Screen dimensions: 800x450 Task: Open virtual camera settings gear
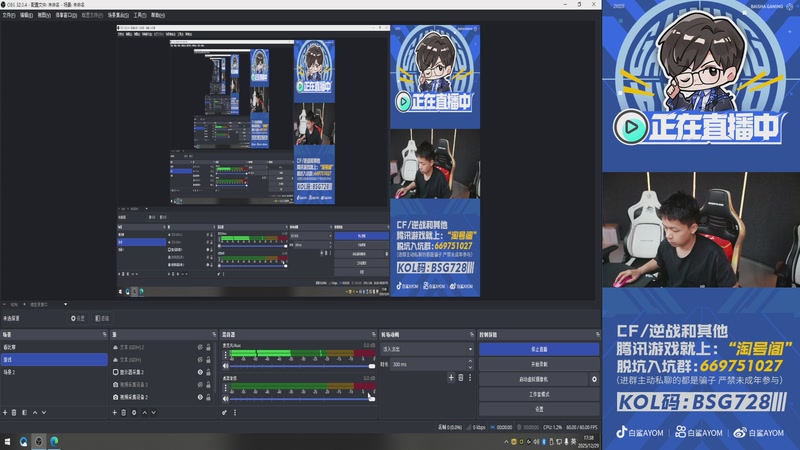(594, 379)
